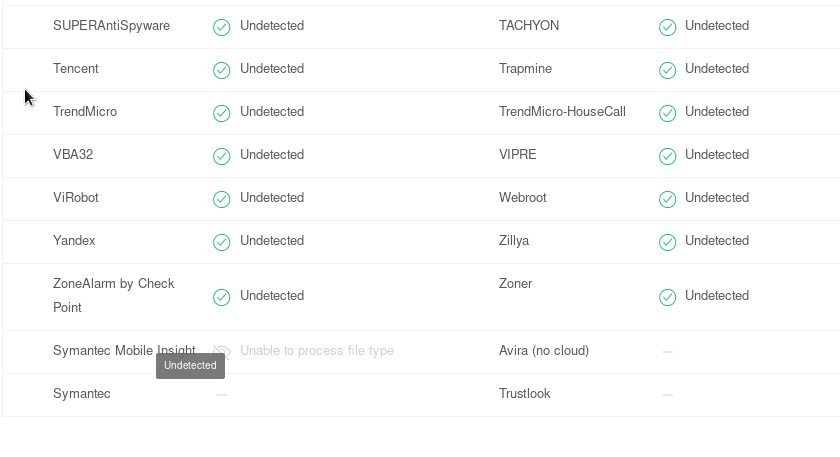Image resolution: width=840 pixels, height=457 pixels.
Task: Click the Tencent green checkmark icon
Action: 221,70
